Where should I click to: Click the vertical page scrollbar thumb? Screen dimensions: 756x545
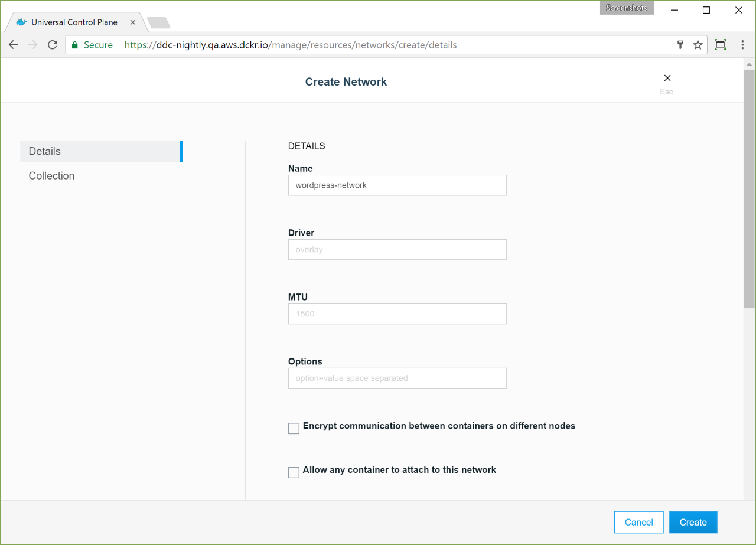point(749,189)
